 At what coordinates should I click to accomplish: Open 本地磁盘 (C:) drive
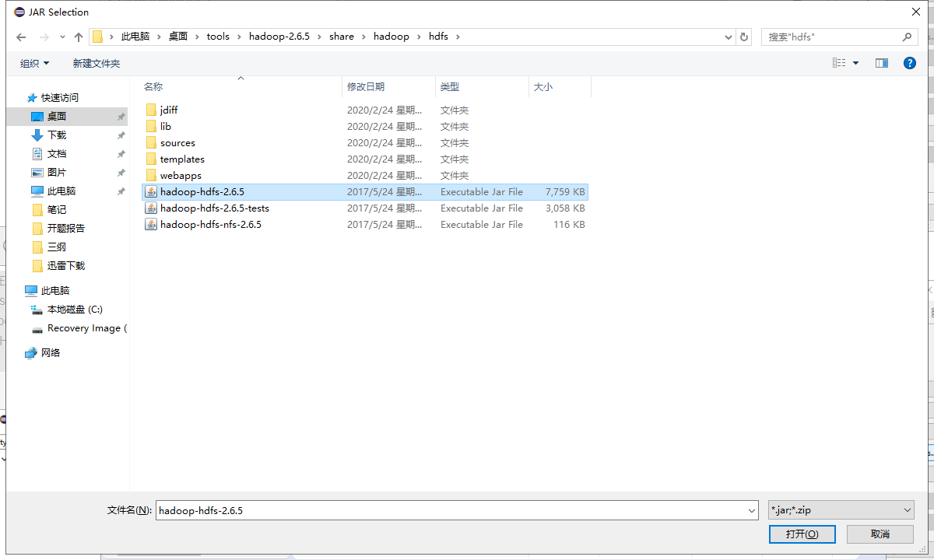click(75, 309)
